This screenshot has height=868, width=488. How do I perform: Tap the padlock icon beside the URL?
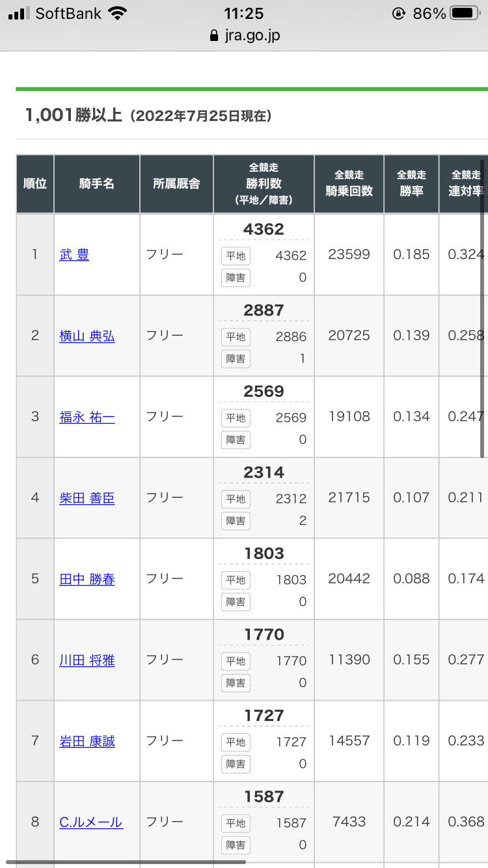click(x=214, y=36)
